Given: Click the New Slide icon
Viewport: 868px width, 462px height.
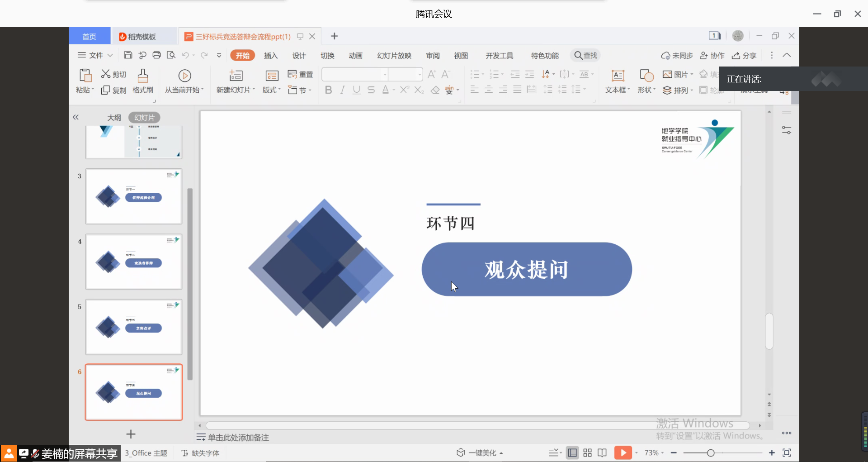Looking at the screenshot, I should click(x=236, y=76).
